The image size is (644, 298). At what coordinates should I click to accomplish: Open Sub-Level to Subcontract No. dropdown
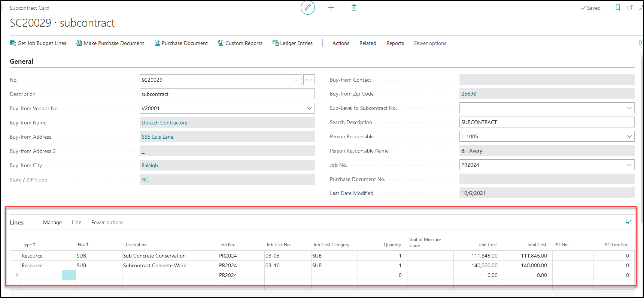pyautogui.click(x=629, y=108)
